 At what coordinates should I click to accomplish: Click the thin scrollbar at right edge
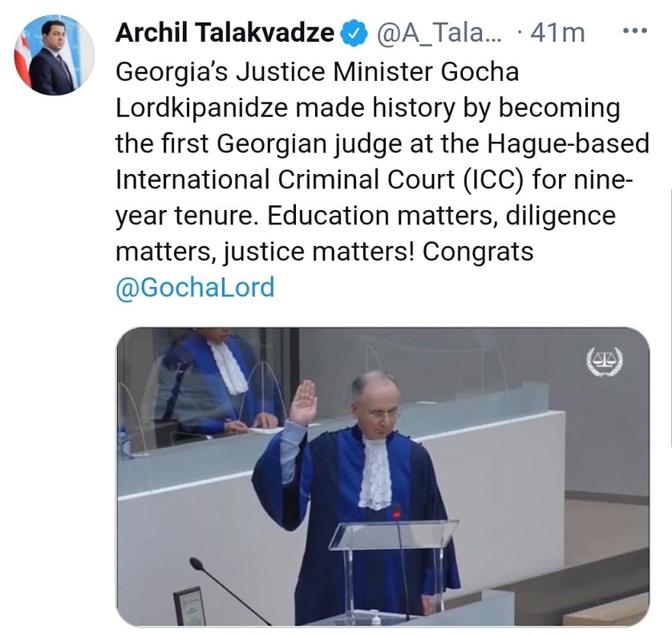click(x=670, y=317)
